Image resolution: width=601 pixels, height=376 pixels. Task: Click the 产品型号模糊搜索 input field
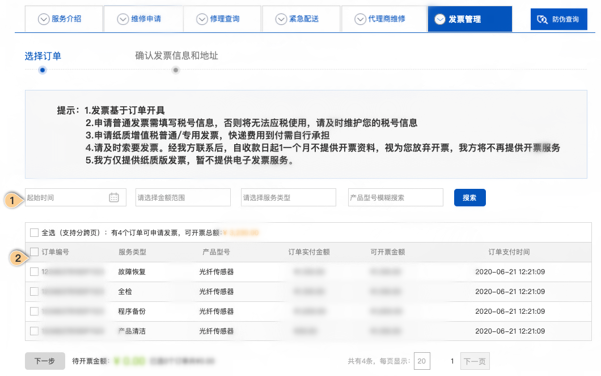click(x=396, y=197)
